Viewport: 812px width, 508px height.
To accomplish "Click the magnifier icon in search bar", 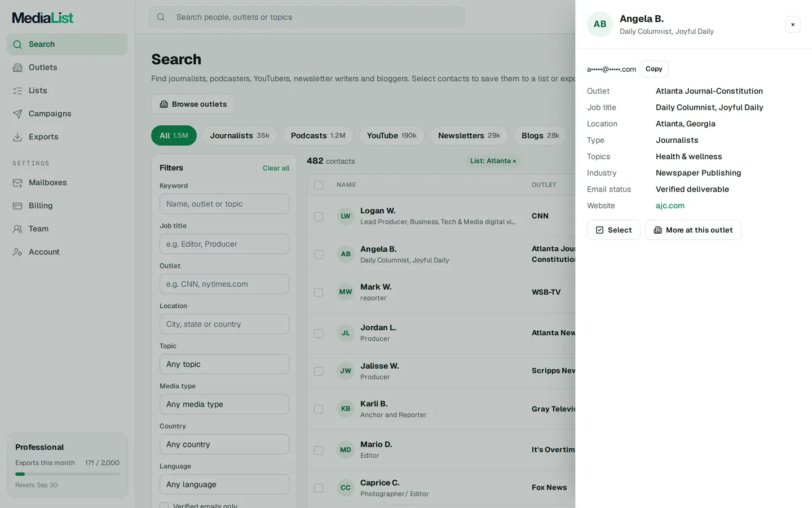I will point(161,17).
